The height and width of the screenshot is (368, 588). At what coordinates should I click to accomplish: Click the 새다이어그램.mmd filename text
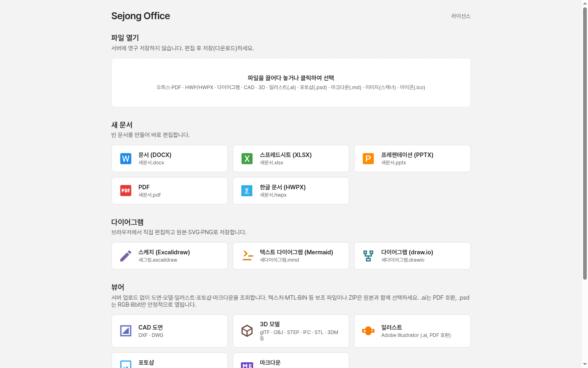pos(279,260)
